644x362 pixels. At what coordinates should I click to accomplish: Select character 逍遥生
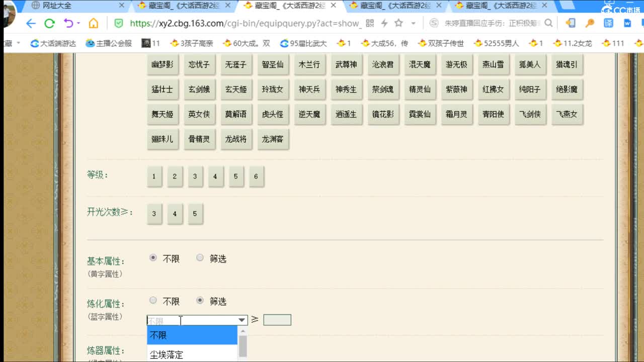tap(346, 115)
